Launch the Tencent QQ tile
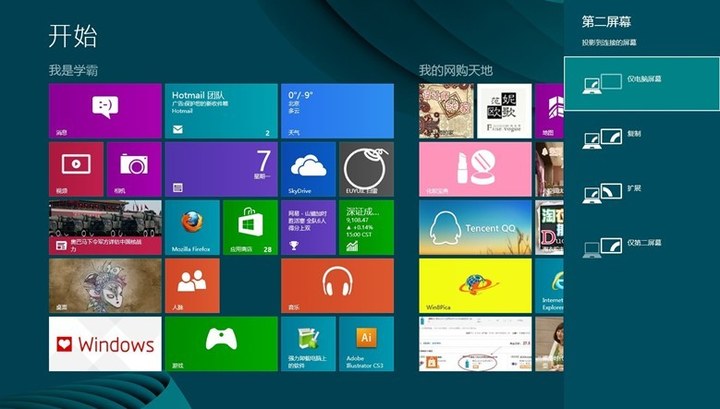Viewport: 720px width, 409px height. pyautogui.click(x=475, y=227)
